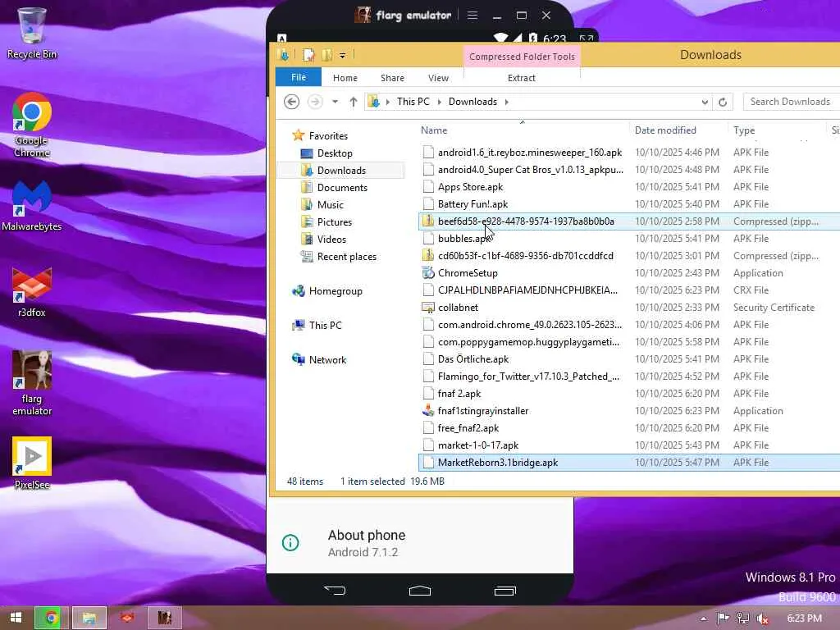Open About phone in Android settings
This screenshot has width=840, height=630.
pos(419,543)
